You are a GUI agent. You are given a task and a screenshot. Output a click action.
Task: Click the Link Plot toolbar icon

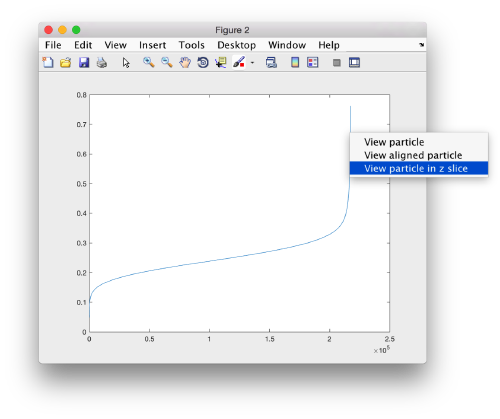(x=271, y=62)
